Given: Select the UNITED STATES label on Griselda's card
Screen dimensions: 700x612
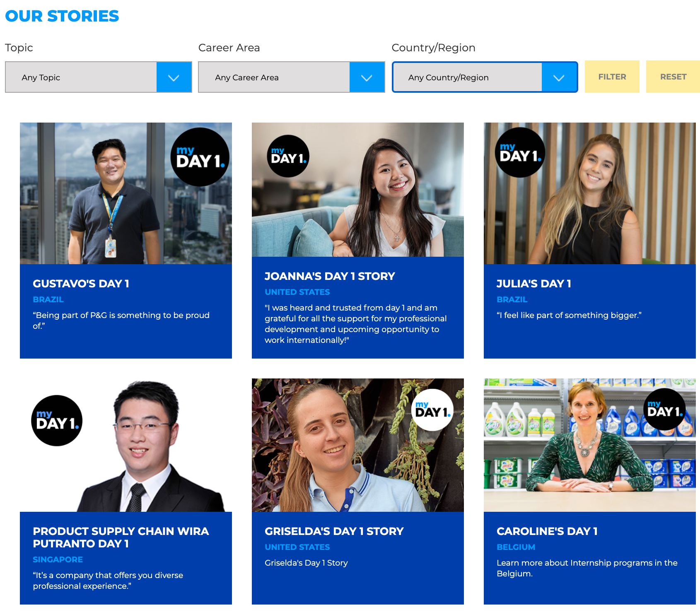Looking at the screenshot, I should (297, 547).
